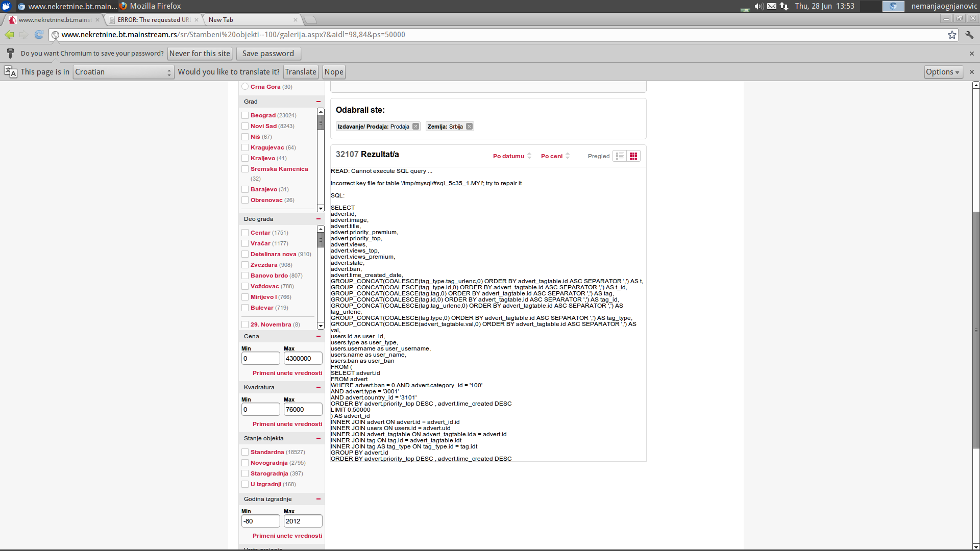The height and width of the screenshot is (551, 980).
Task: Click the Cena Max input field
Action: point(303,358)
